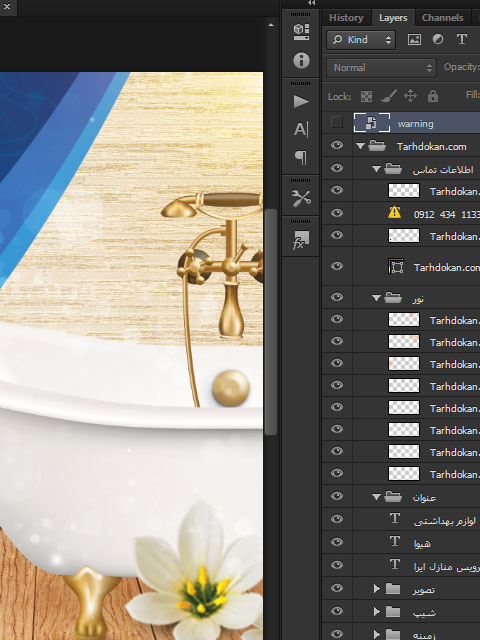
Task: Open the 3D panel icon
Action: click(301, 31)
